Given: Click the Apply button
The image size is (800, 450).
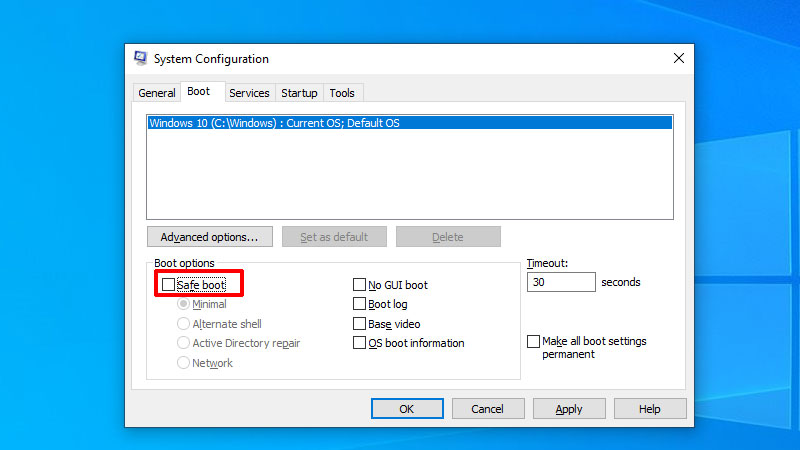Looking at the screenshot, I should coord(569,409).
